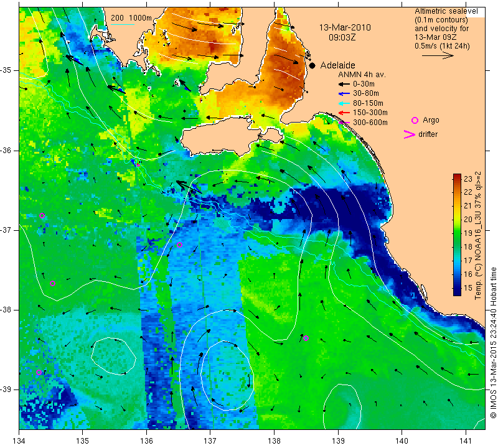Click the cyan line under 200 1000m
The height and width of the screenshot is (448, 498).
point(123,24)
